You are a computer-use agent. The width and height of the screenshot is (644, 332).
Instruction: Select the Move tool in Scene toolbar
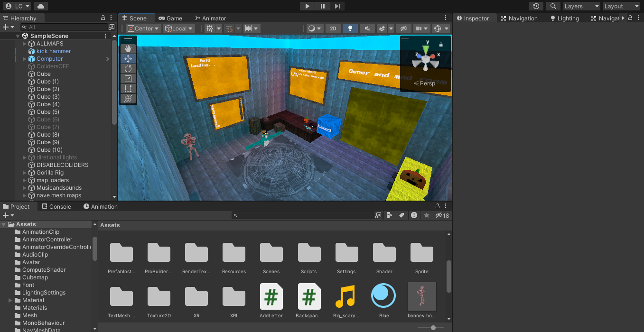tap(128, 59)
